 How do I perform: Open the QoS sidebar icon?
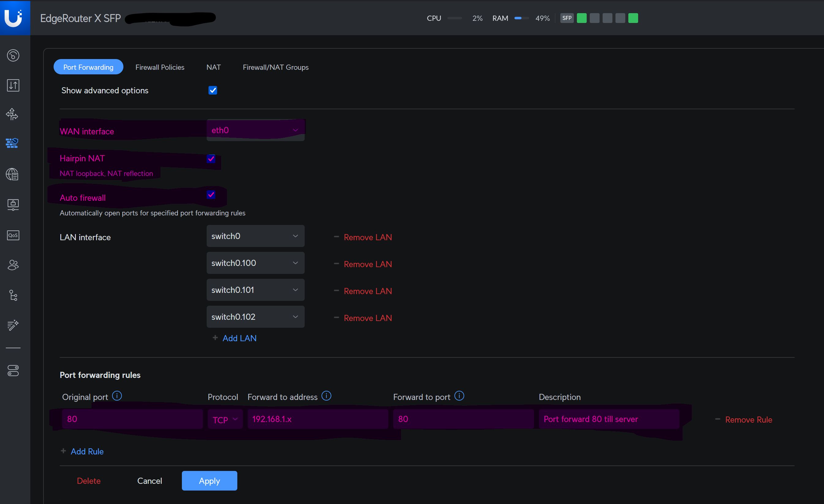click(x=13, y=235)
